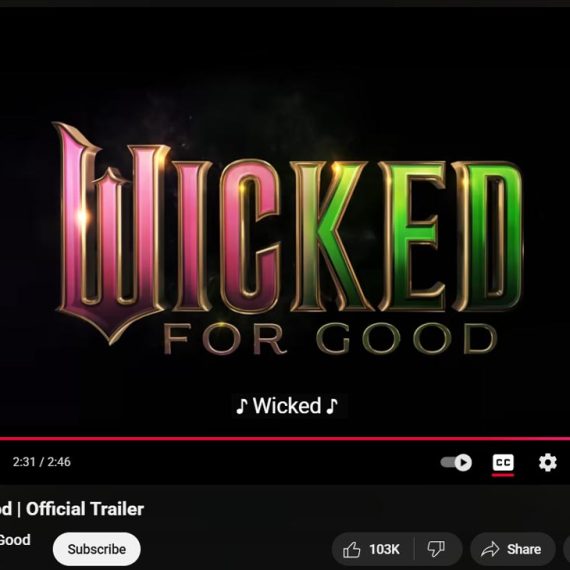Like the video with thumbs-up icon
Screen dimensions: 570x570
click(x=352, y=549)
